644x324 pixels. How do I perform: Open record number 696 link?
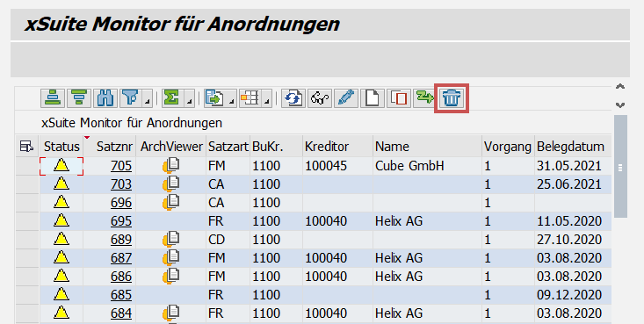click(121, 203)
